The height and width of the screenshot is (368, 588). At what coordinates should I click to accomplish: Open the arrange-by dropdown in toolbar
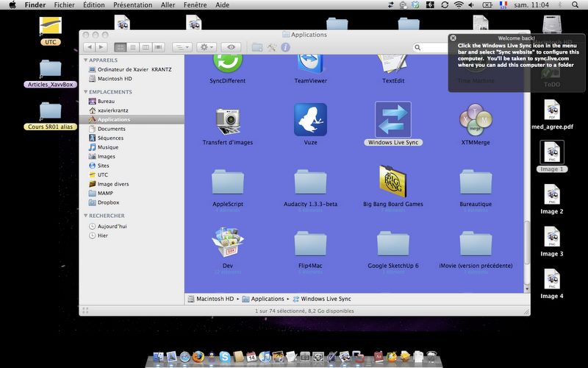(x=182, y=47)
